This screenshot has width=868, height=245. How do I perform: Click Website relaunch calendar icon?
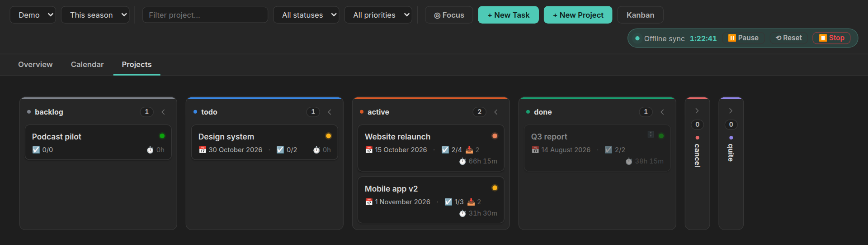tap(369, 150)
